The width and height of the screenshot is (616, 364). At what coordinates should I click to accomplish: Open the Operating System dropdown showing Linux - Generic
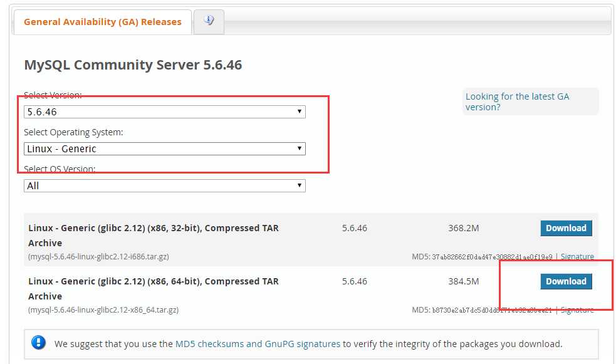pyautogui.click(x=165, y=149)
